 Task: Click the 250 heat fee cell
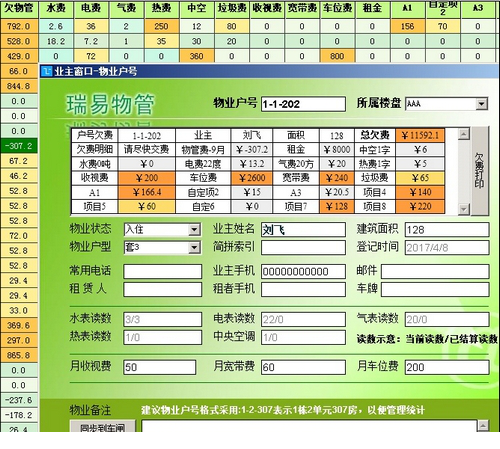pos(161,26)
